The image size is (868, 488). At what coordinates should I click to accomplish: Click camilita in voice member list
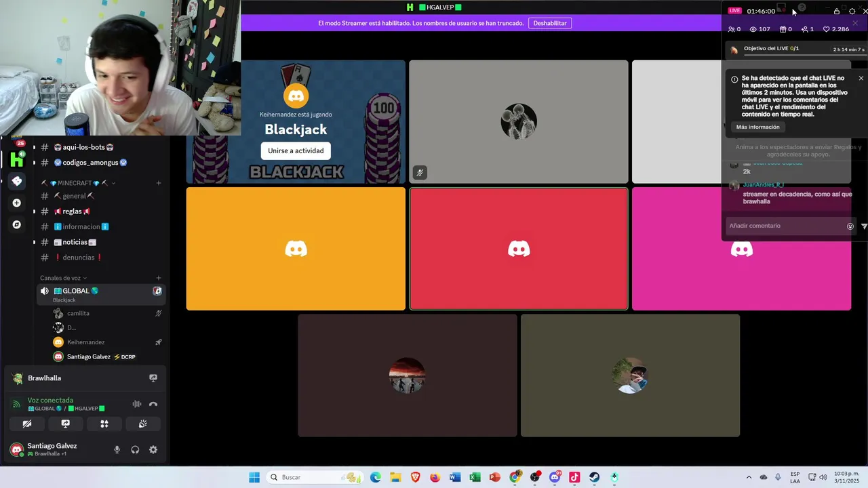(x=108, y=313)
